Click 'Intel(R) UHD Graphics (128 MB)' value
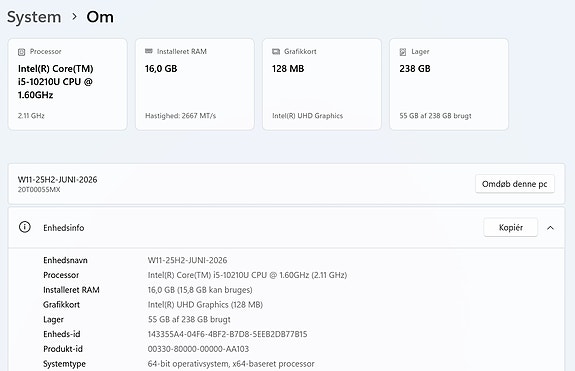 point(205,305)
